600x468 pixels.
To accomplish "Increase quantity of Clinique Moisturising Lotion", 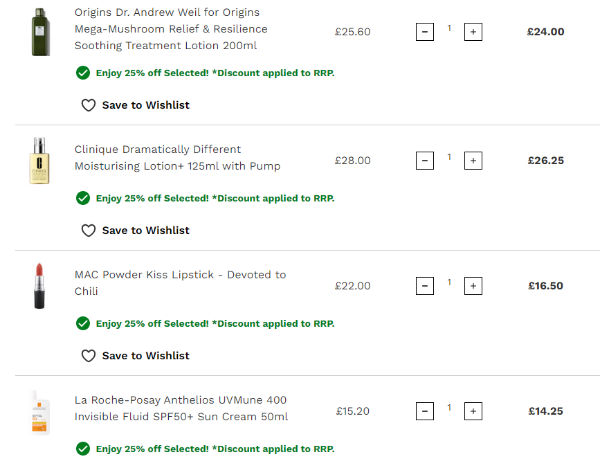I will tap(473, 160).
